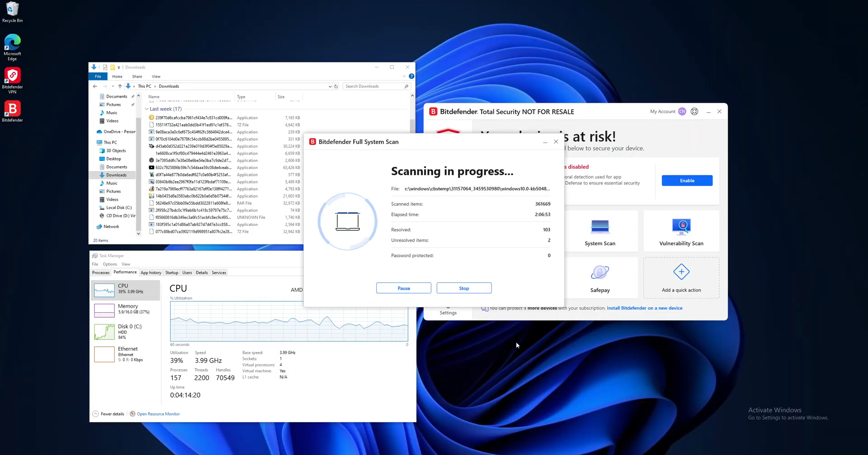Click search magnifier in Explorer
The height and width of the screenshot is (455, 868).
(406, 86)
